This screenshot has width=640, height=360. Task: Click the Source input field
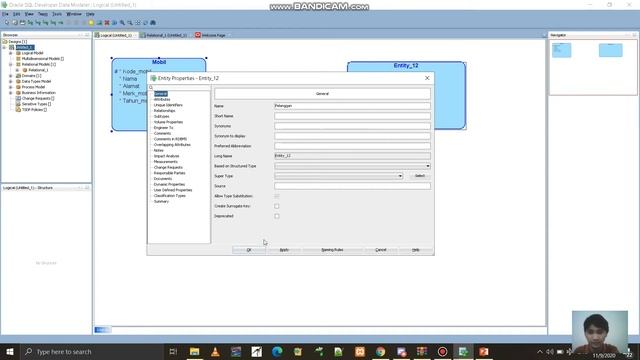click(x=352, y=186)
